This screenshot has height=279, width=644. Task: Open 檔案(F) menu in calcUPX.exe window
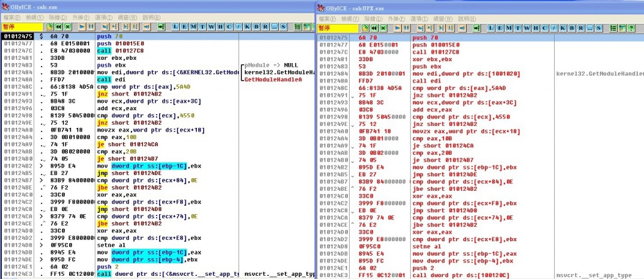click(x=327, y=18)
